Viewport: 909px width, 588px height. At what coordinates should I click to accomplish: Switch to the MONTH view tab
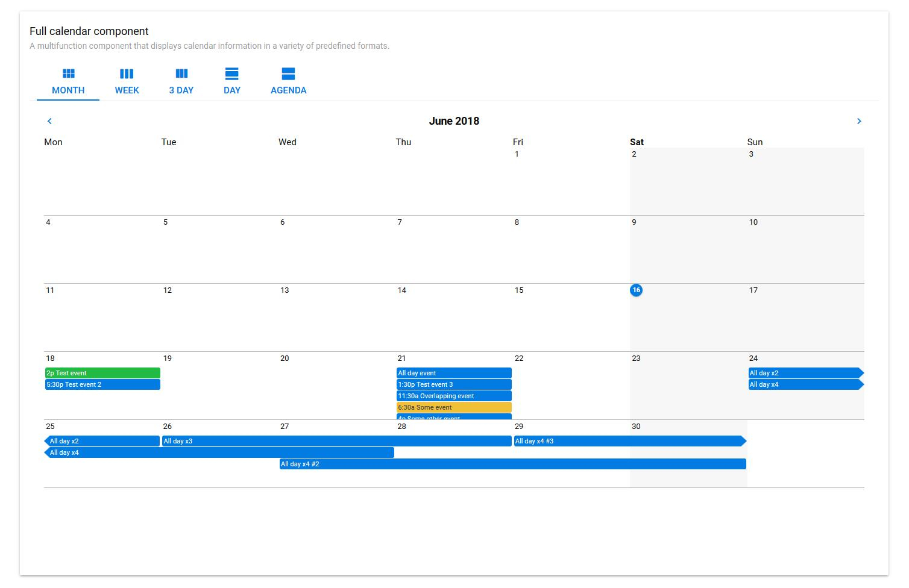tap(68, 82)
